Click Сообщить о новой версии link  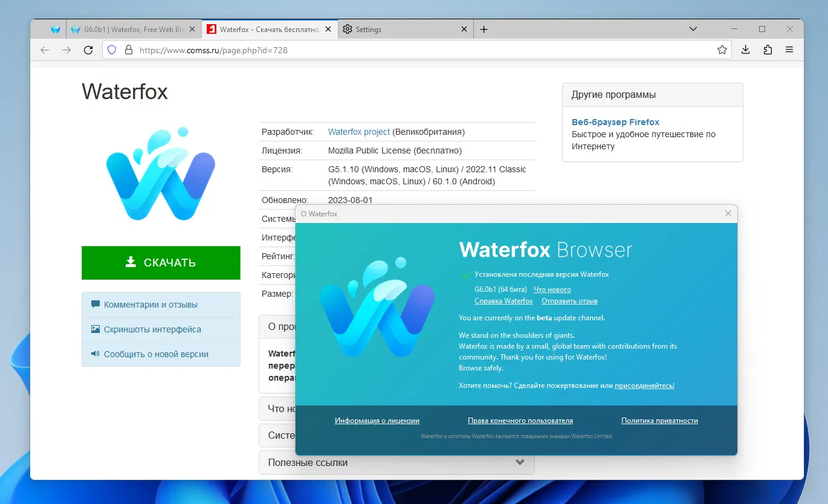click(156, 354)
